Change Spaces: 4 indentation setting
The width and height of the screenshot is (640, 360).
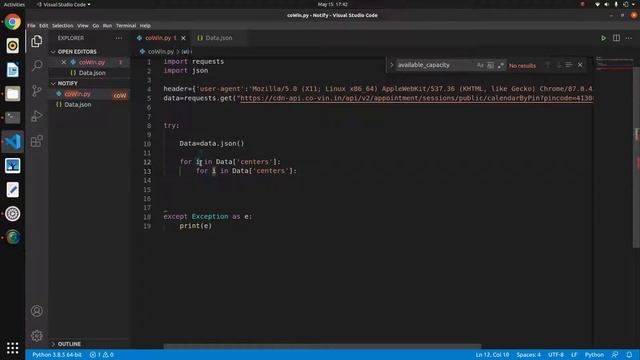click(x=528, y=355)
